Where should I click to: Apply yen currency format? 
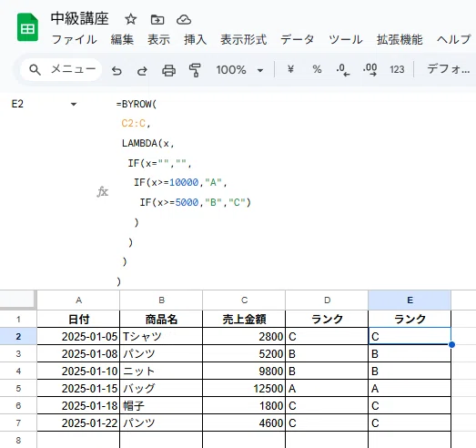click(290, 69)
